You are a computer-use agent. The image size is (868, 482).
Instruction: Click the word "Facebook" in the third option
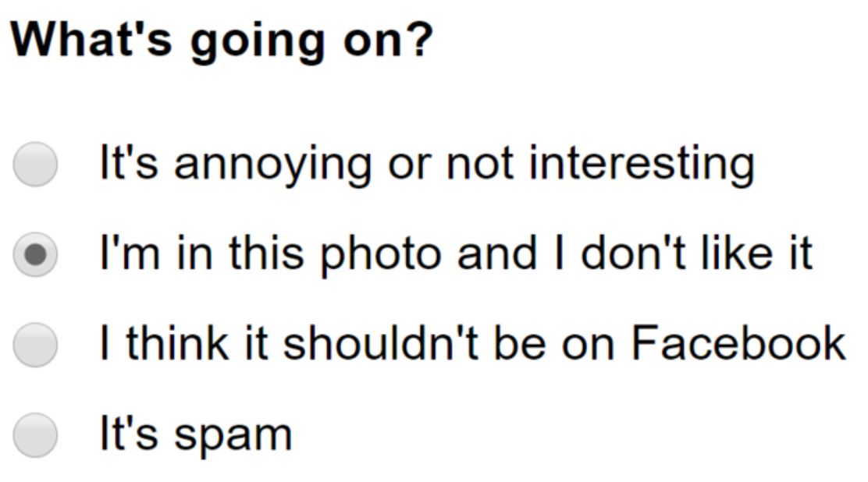tap(738, 344)
